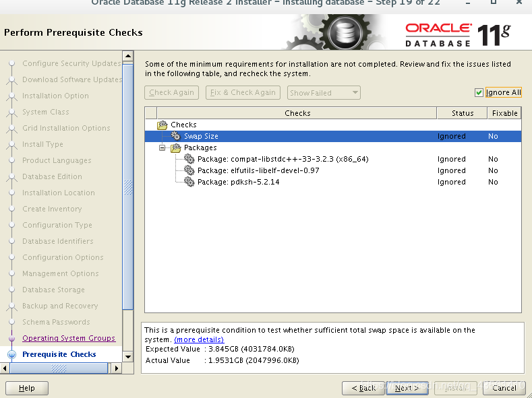Click the Ignored status of Swap Size
532x398 pixels.
tap(451, 136)
